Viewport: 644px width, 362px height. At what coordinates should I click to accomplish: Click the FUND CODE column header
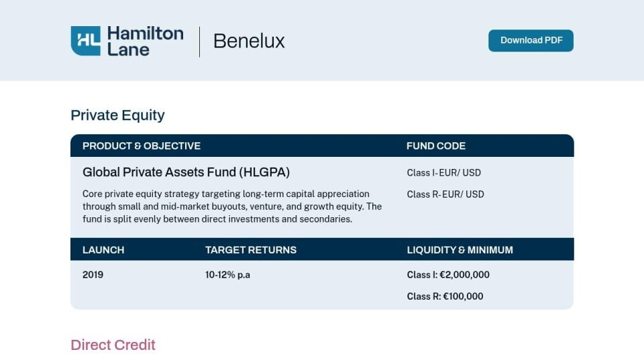(x=436, y=146)
